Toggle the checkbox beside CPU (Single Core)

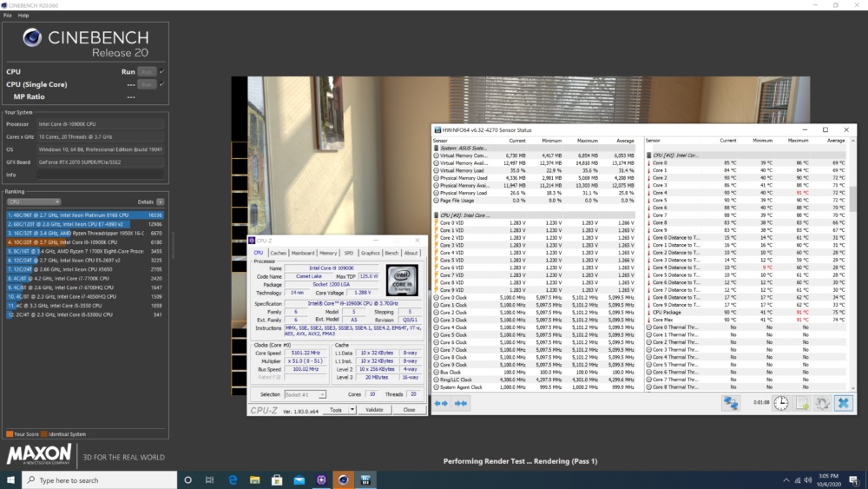(x=161, y=84)
